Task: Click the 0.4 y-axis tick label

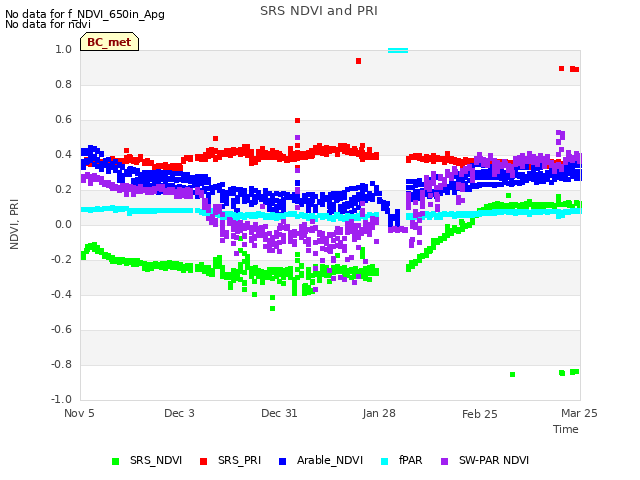Action: (x=63, y=155)
